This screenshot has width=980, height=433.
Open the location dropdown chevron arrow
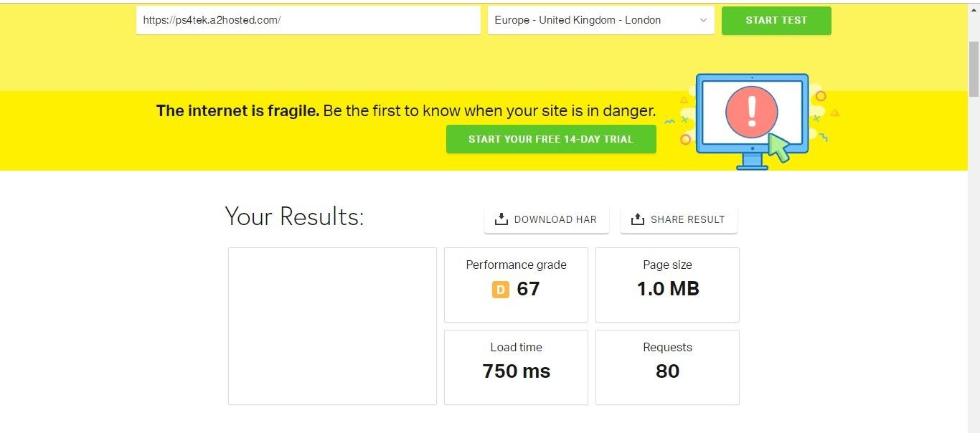[703, 21]
